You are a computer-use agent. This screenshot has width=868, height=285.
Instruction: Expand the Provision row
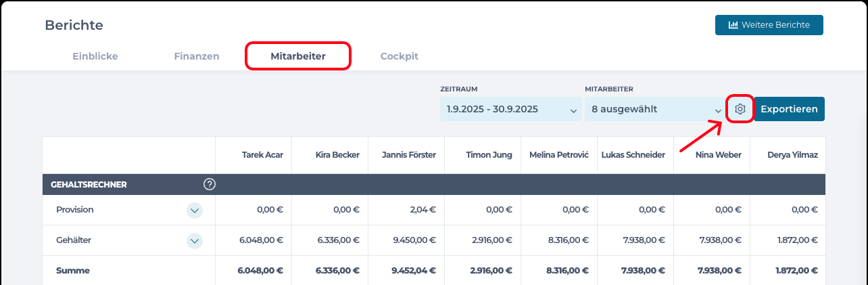(195, 211)
